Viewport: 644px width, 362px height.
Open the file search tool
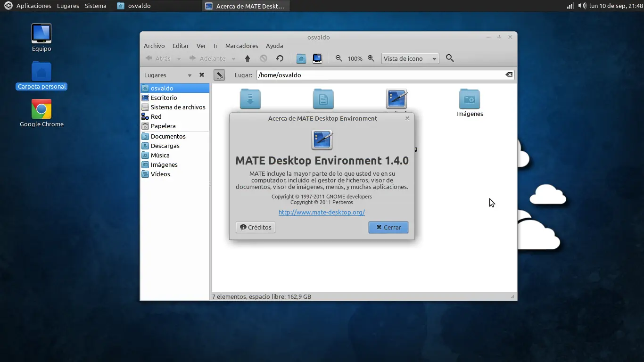[450, 58]
